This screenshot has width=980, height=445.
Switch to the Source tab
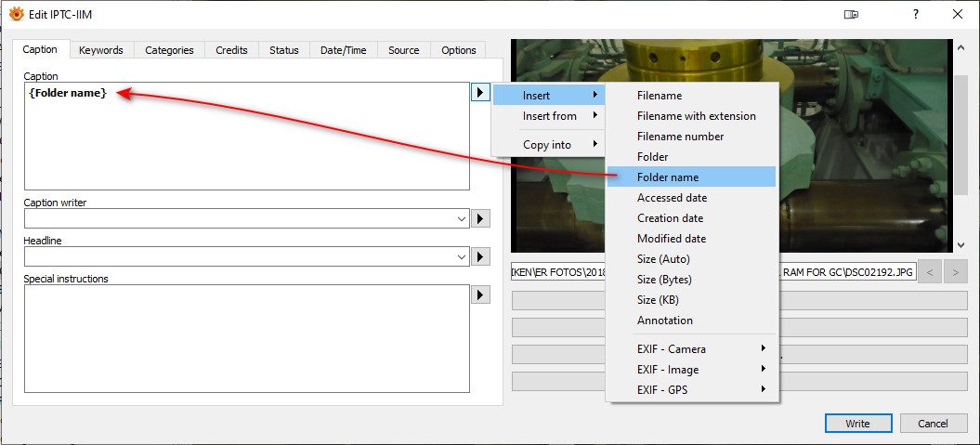404,50
